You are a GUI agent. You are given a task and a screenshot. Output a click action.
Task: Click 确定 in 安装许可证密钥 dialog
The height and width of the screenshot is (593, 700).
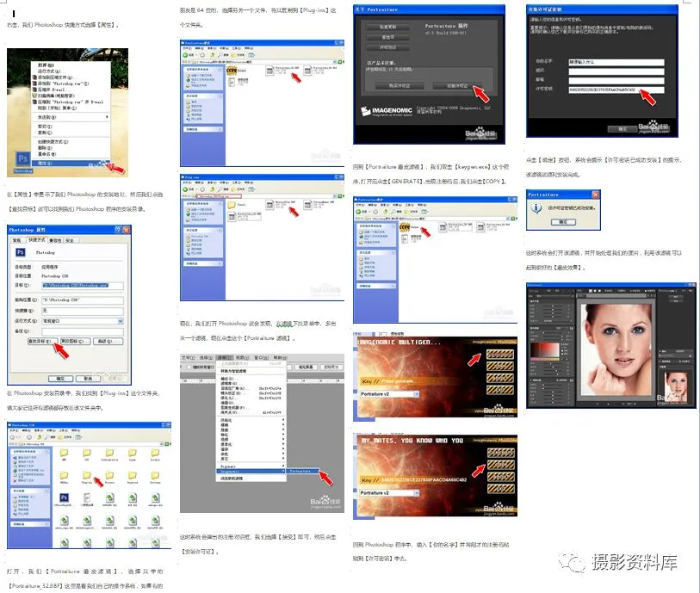coord(623,129)
